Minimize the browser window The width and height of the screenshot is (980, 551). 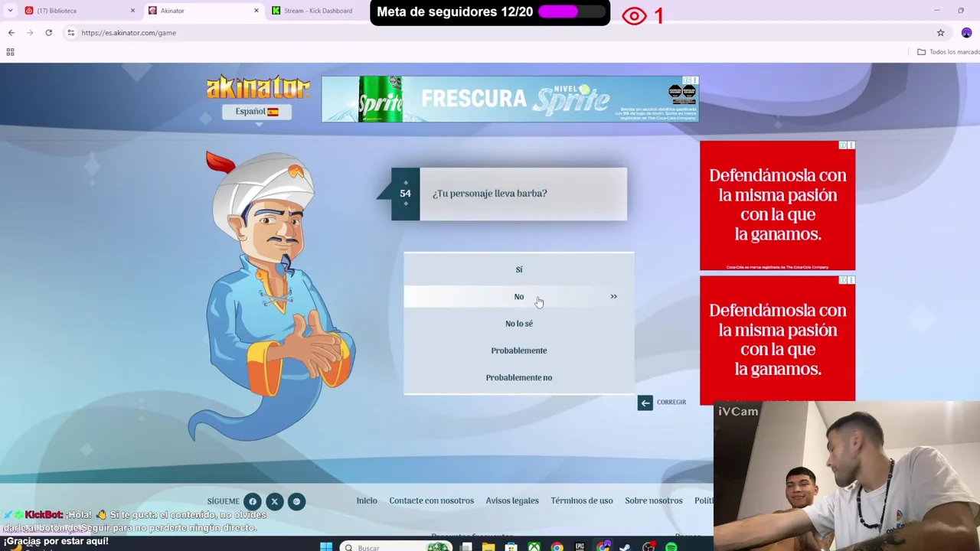(x=936, y=11)
